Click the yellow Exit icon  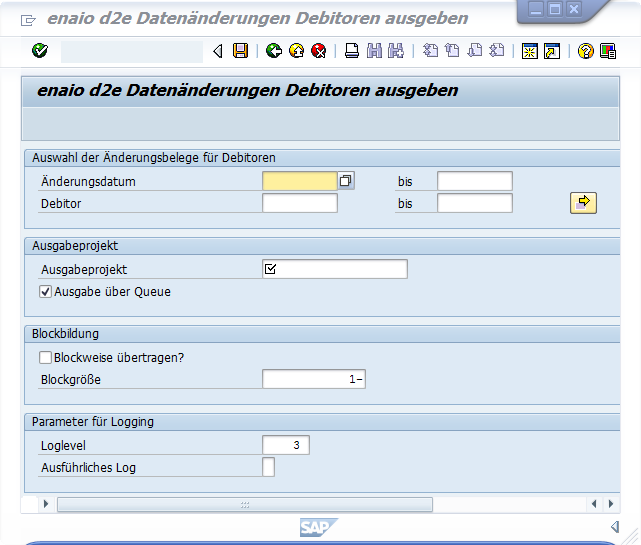[296, 51]
